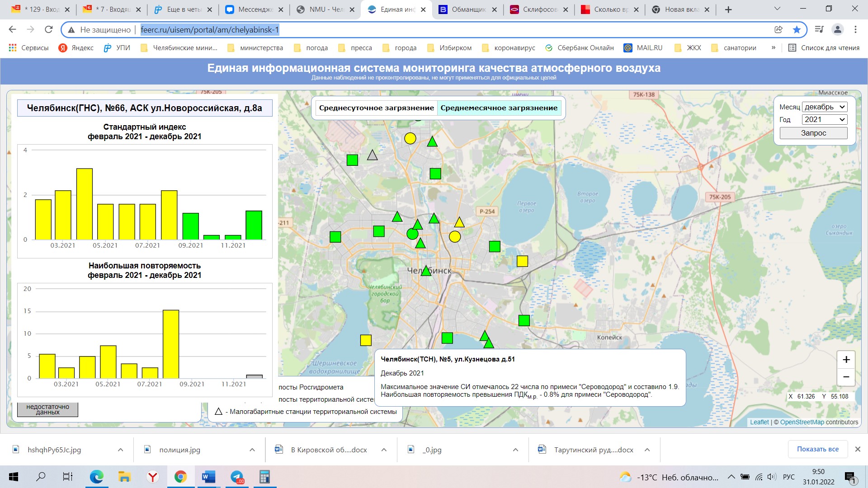Viewport: 868px width, 488px height.
Task: Open Task View on the taskbar
Action: [68, 477]
